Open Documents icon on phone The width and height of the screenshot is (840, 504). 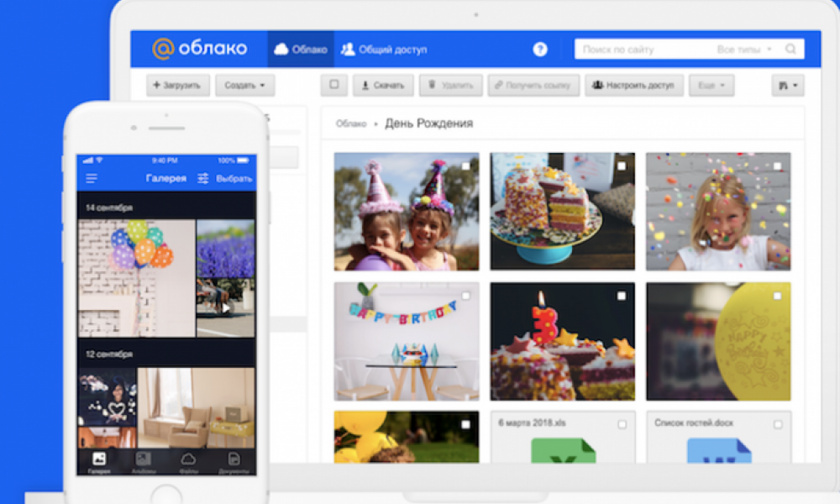(234, 459)
